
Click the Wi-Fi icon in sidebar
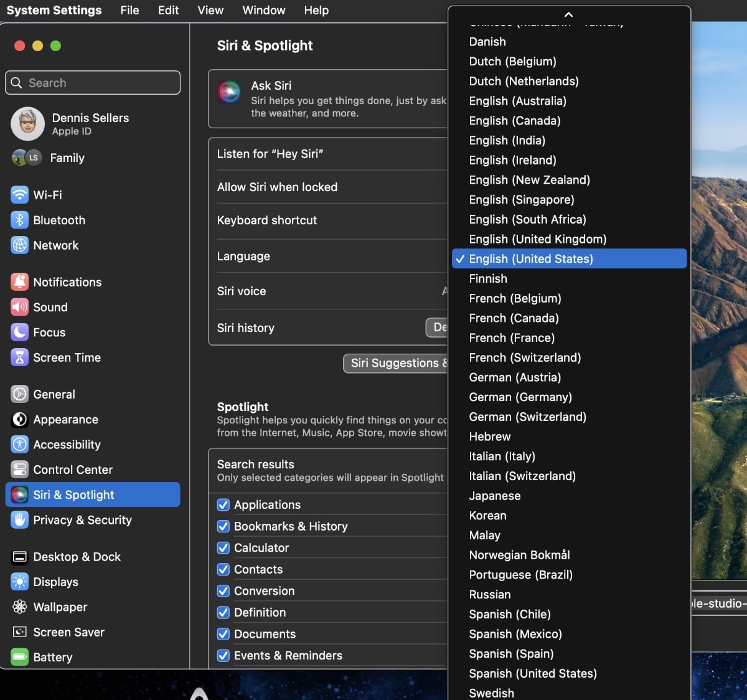tap(20, 195)
